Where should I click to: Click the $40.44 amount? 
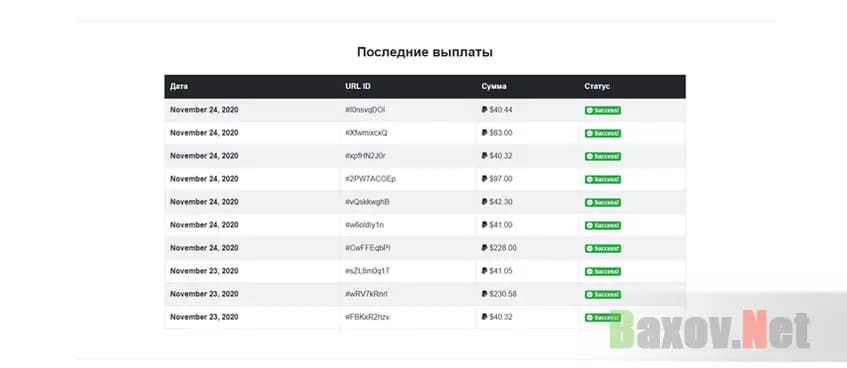click(x=501, y=110)
